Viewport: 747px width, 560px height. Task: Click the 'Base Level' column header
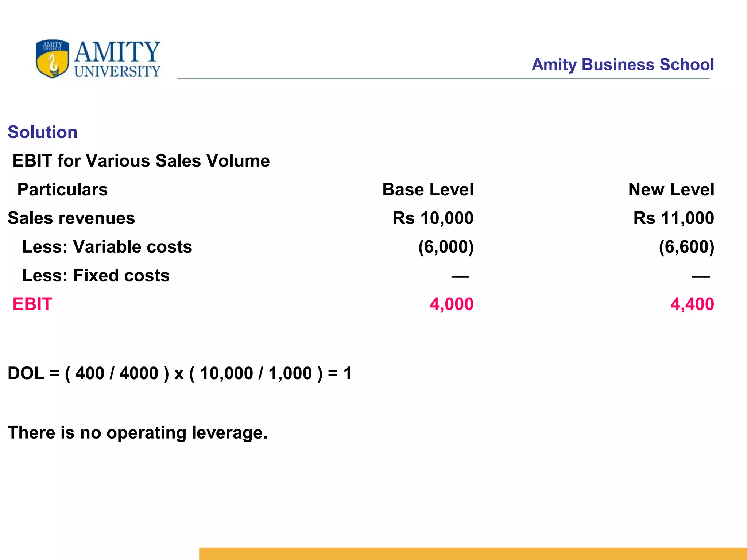[x=428, y=190]
